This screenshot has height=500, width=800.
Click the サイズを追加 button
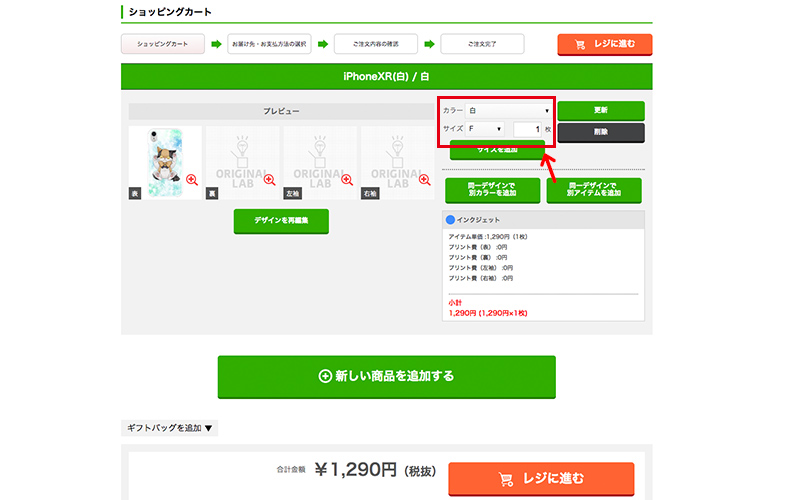click(x=497, y=151)
